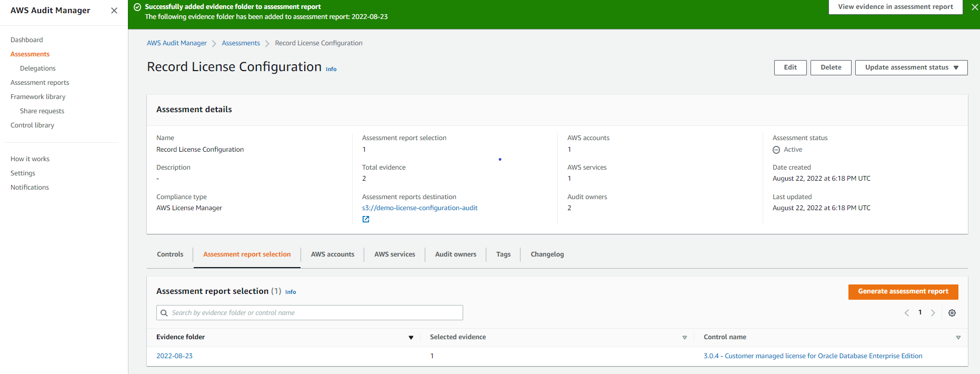Click the Delete button
Screen dimensions: 980x374
831,67
